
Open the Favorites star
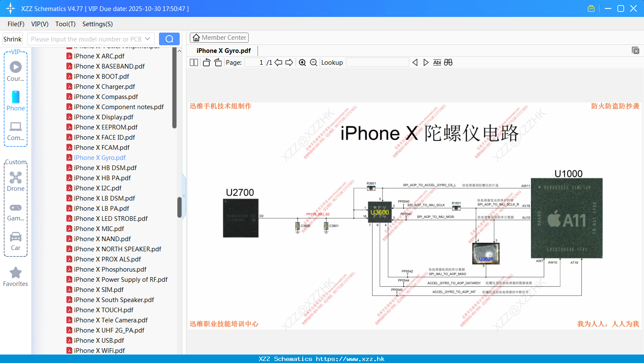(16, 277)
